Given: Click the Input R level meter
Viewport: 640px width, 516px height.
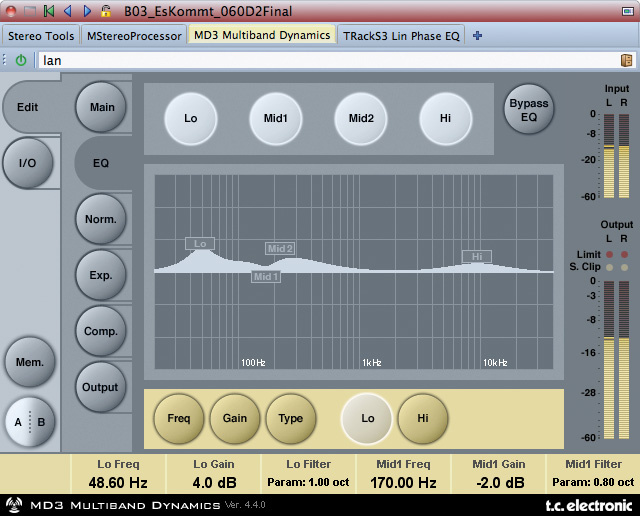Looking at the screenshot, I should pyautogui.click(x=624, y=156).
